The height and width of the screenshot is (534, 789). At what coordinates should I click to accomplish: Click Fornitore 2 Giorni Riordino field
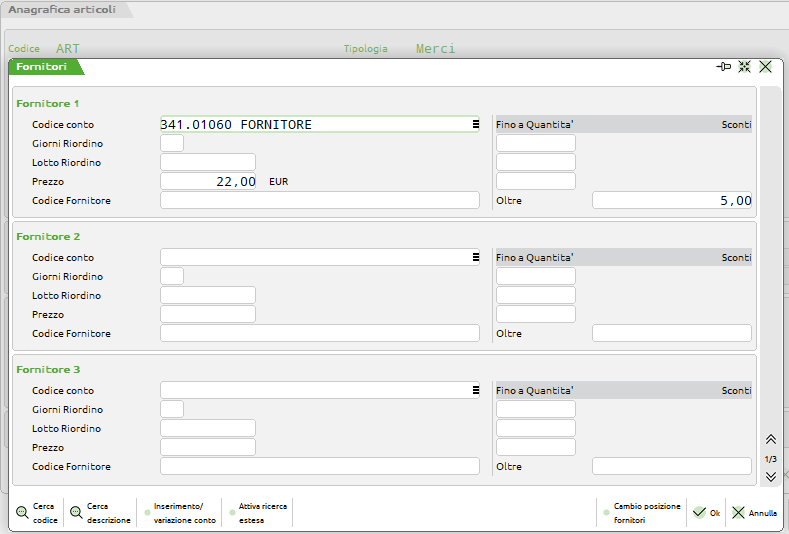click(172, 277)
